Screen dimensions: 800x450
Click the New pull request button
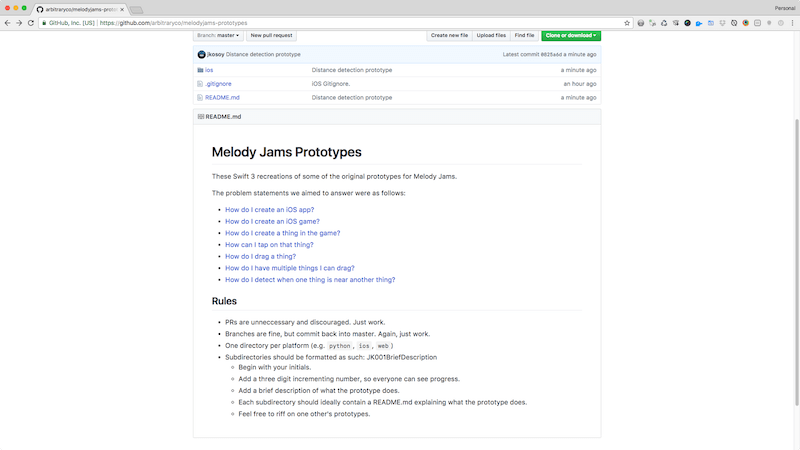[272, 35]
